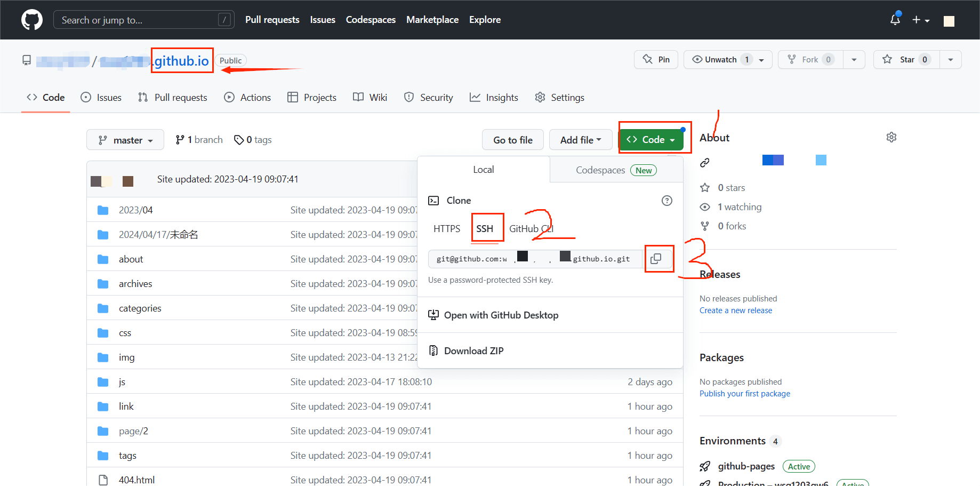Open the Actions tab
This screenshot has height=486, width=980.
(247, 97)
